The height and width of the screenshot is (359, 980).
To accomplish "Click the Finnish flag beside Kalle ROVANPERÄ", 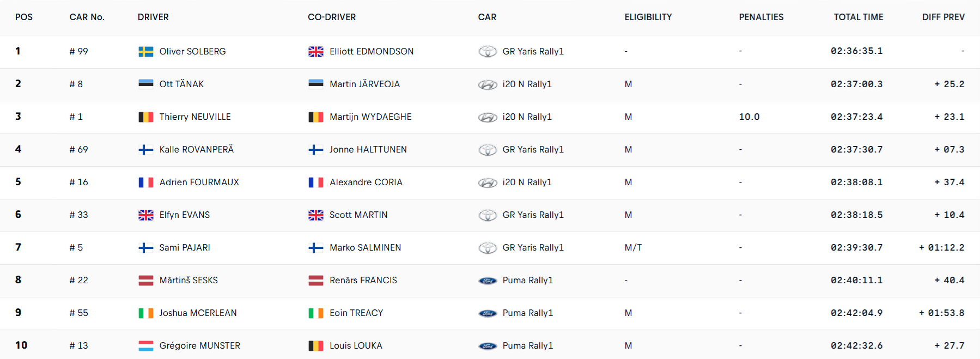I will coord(145,150).
